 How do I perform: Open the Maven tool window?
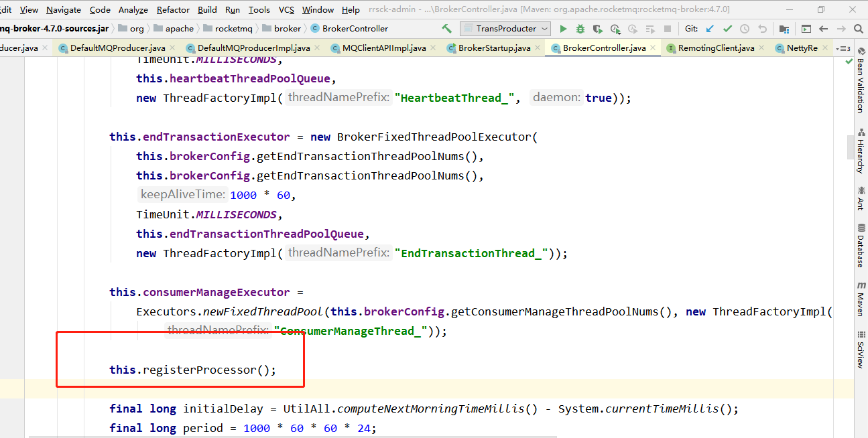[861, 299]
